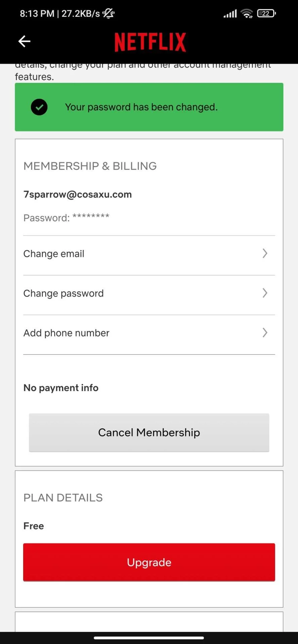The width and height of the screenshot is (298, 644).
Task: Tap the password changed confirmation banner
Action: pos(149,107)
